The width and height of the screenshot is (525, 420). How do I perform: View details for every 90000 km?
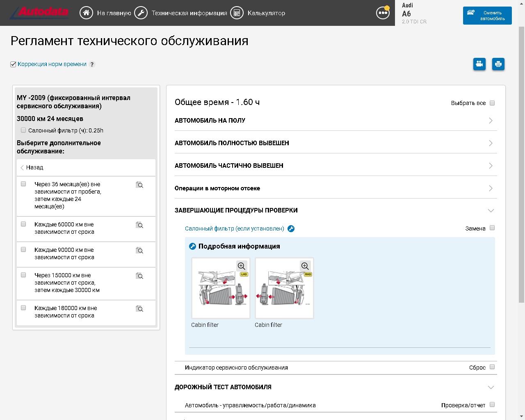click(x=139, y=251)
